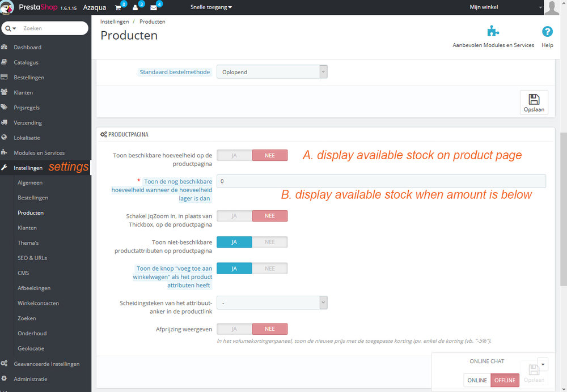Open the messages envelope notification icon
The width and height of the screenshot is (567, 392).
pyautogui.click(x=153, y=7)
